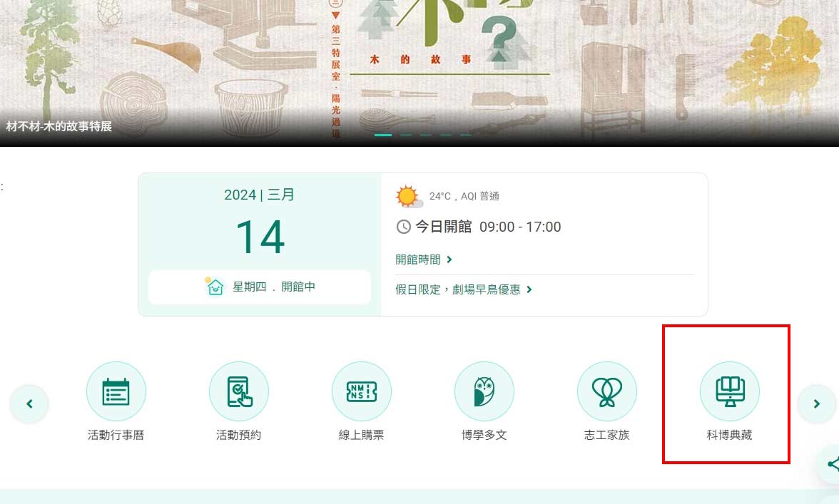Click the share icon at right edge

pyautogui.click(x=832, y=464)
